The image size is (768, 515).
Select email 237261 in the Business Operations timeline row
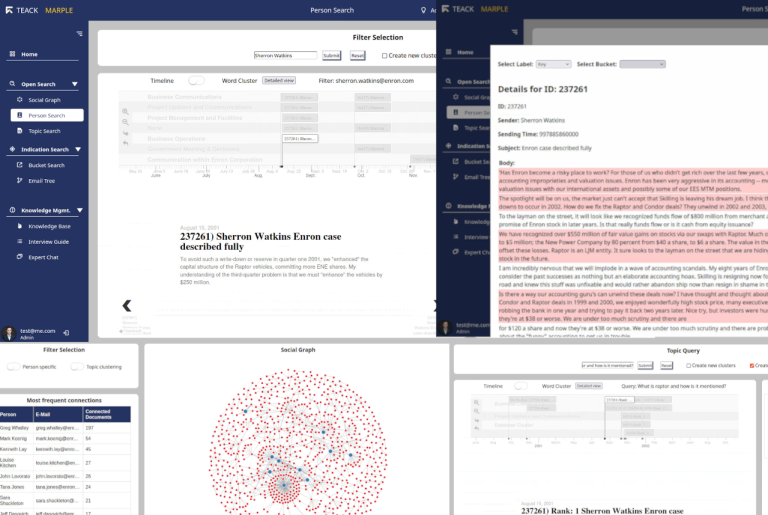pos(300,139)
